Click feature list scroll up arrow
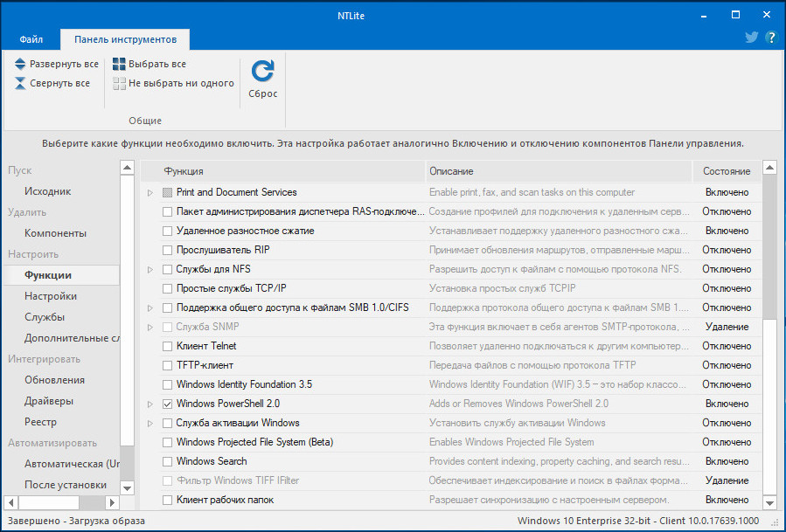 point(769,168)
